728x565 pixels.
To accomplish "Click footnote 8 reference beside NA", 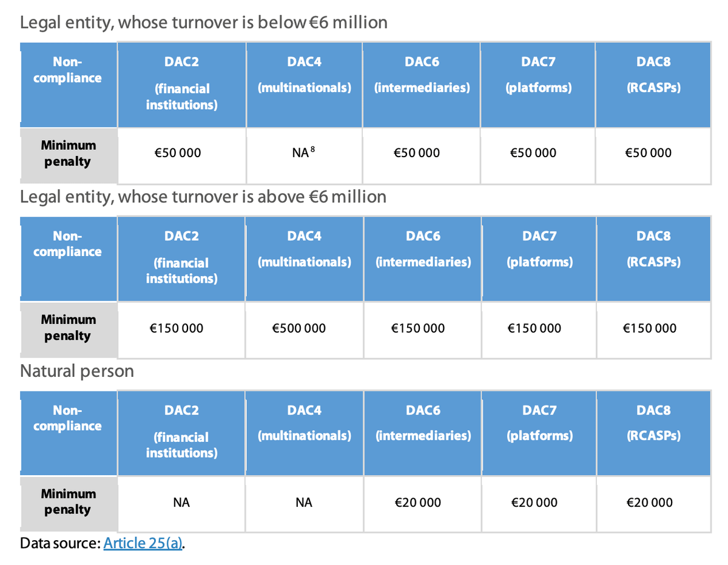I will (312, 150).
